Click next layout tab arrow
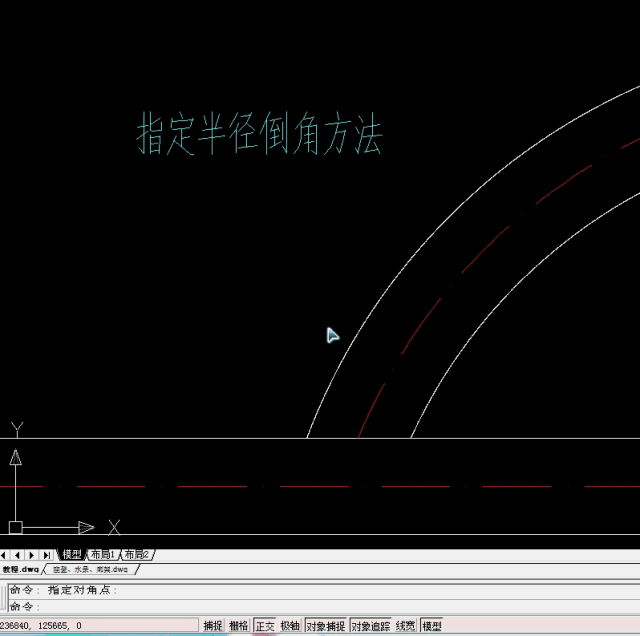 31,555
